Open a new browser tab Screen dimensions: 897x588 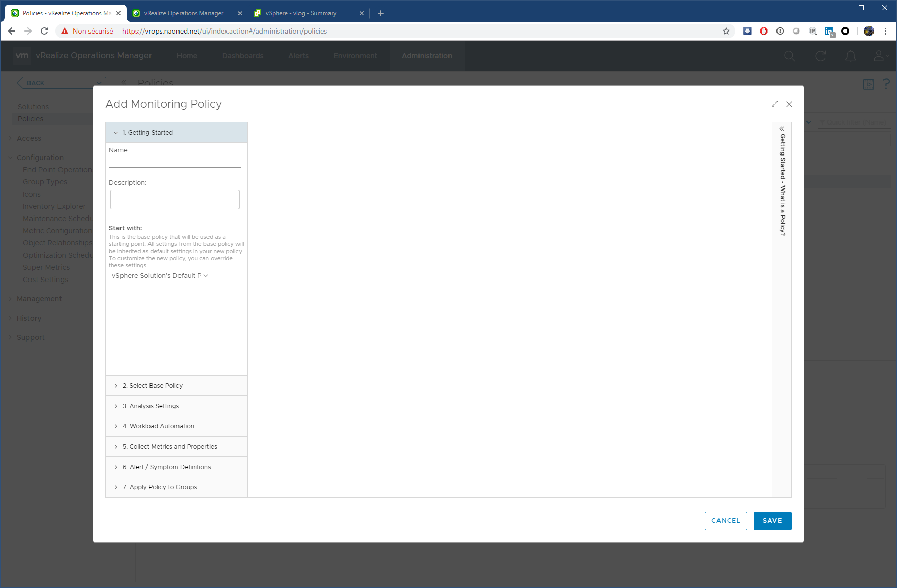pos(381,13)
